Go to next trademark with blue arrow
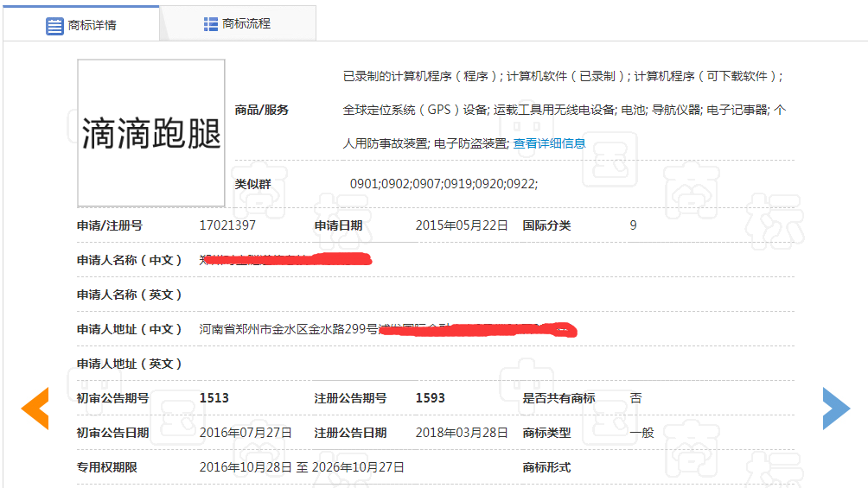 pos(836,409)
